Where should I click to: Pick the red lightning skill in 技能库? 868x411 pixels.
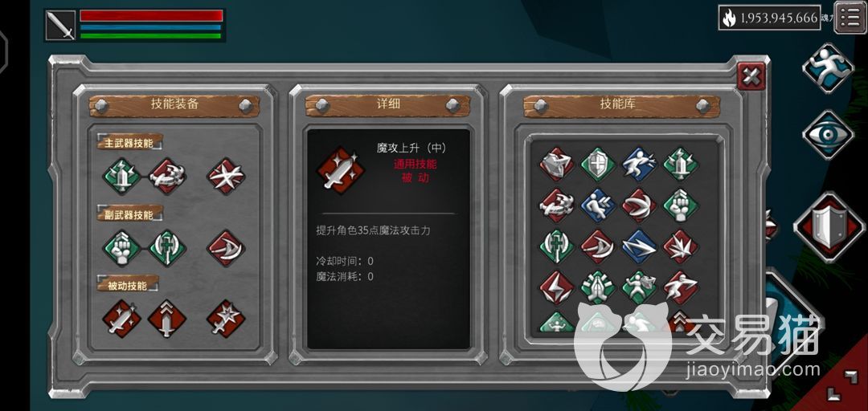pyautogui.click(x=557, y=287)
